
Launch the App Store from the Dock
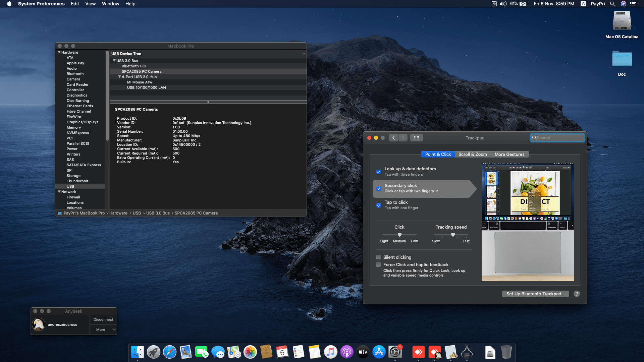click(x=379, y=352)
